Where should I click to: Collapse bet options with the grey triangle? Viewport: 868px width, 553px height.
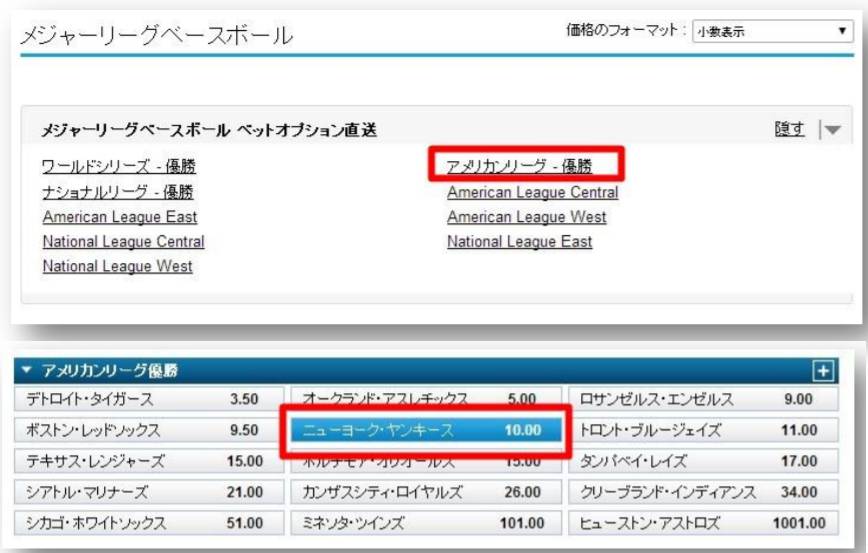(x=832, y=130)
